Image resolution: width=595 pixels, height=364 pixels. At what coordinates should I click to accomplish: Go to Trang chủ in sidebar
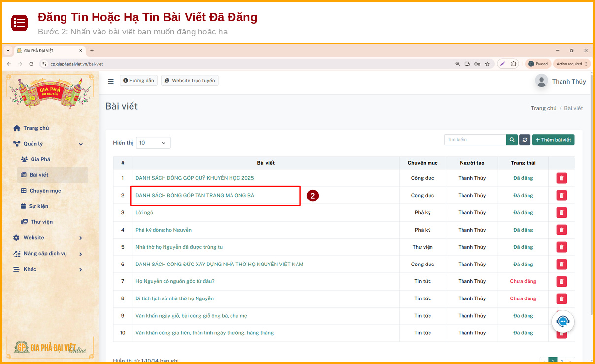click(x=31, y=128)
